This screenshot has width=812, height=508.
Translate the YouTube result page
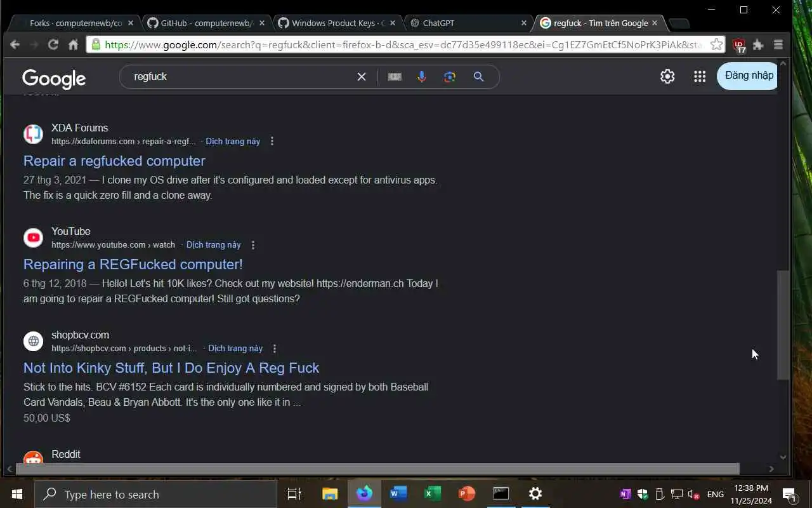pyautogui.click(x=214, y=244)
